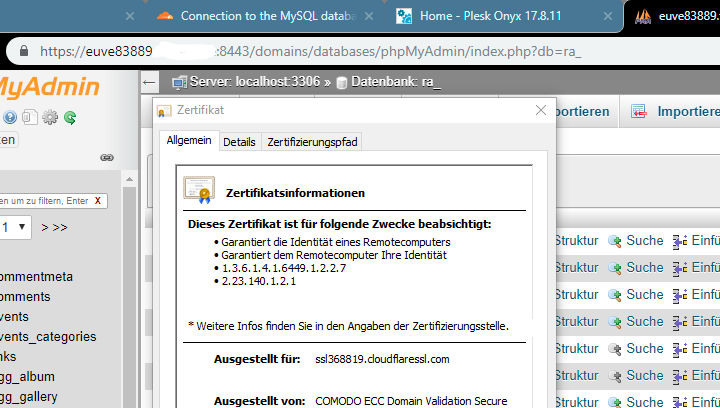Click the 'Ausgestellt von:' label
The image size is (720, 408).
click(x=259, y=401)
